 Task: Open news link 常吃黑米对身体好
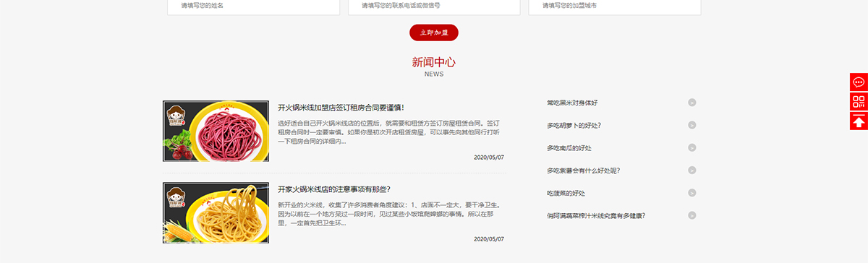(x=572, y=103)
